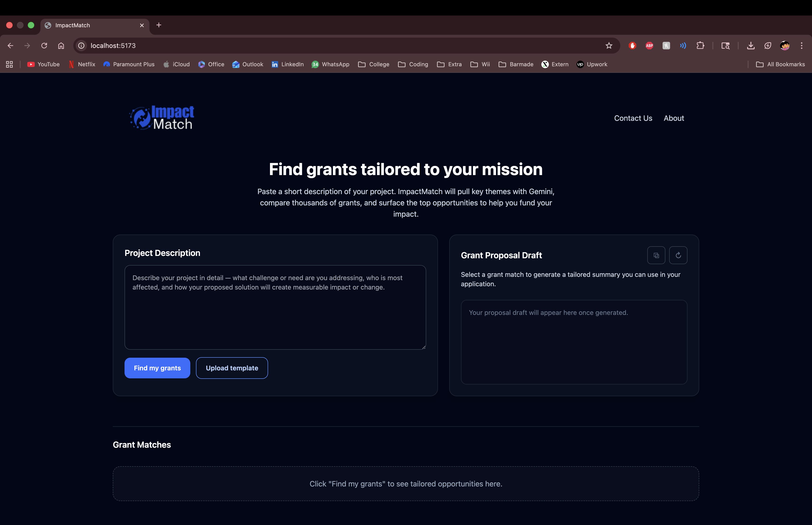The height and width of the screenshot is (525, 812).
Task: Open the Chrome three-dot menu
Action: (801, 46)
